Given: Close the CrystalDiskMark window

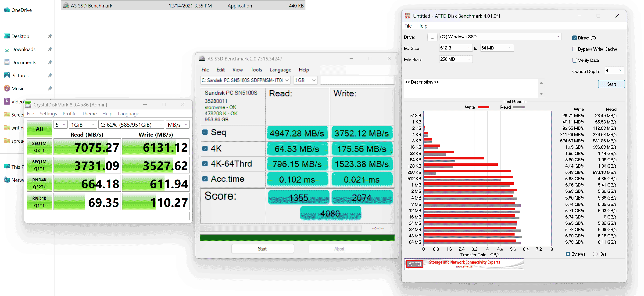Looking at the screenshot, I should click(x=183, y=104).
